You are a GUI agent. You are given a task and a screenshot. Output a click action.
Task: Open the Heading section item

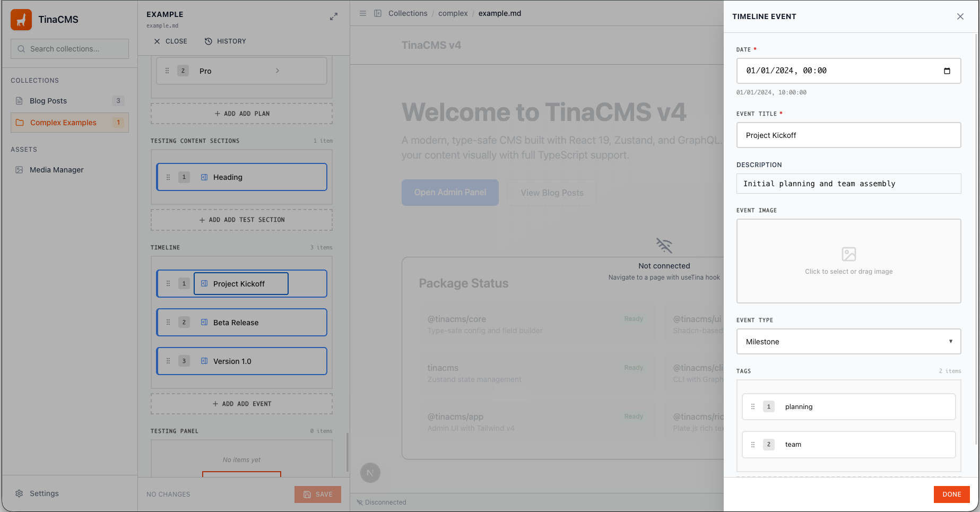242,177
